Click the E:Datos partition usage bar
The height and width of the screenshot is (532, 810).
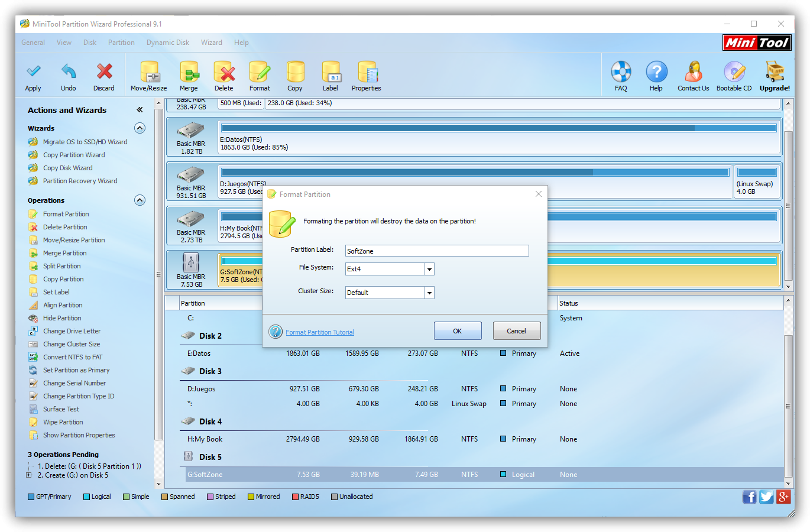tap(499, 128)
